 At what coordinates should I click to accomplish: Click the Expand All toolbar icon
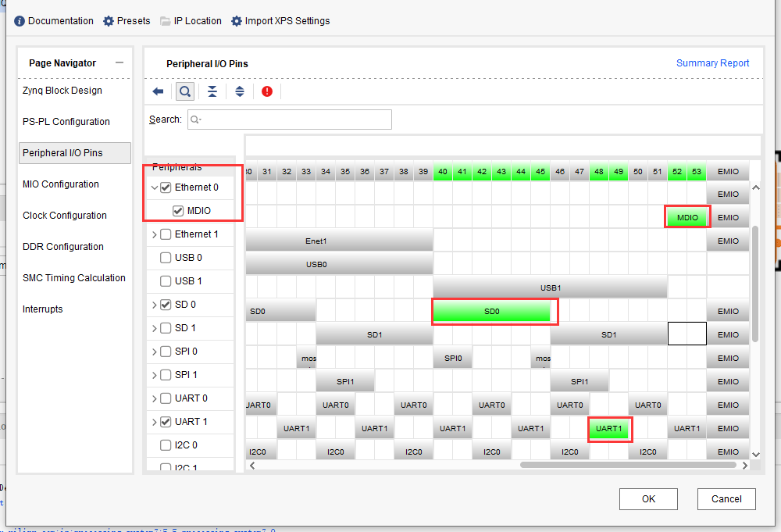point(240,91)
